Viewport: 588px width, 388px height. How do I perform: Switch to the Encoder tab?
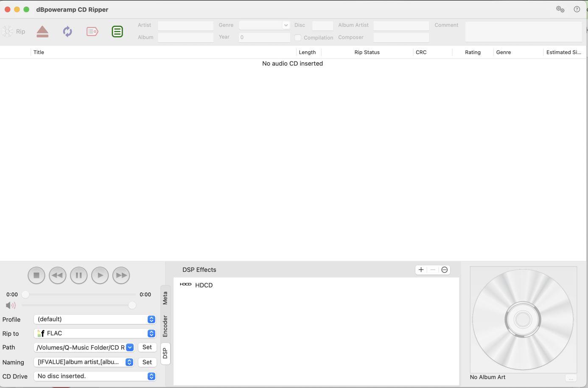[x=165, y=326]
